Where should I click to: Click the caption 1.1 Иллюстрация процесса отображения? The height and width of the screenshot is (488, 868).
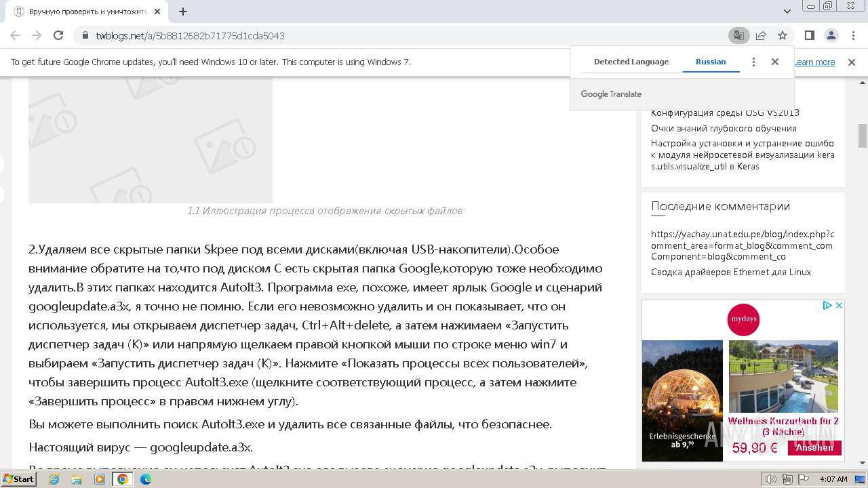point(325,211)
